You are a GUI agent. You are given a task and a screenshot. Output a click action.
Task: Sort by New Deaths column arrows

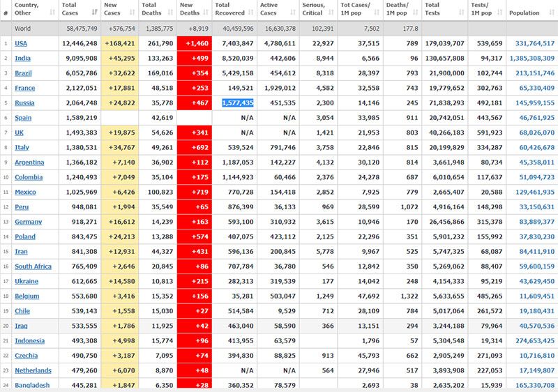coord(206,13)
